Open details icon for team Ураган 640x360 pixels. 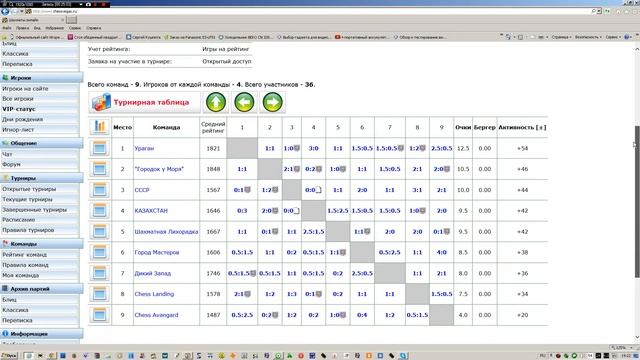click(x=99, y=148)
